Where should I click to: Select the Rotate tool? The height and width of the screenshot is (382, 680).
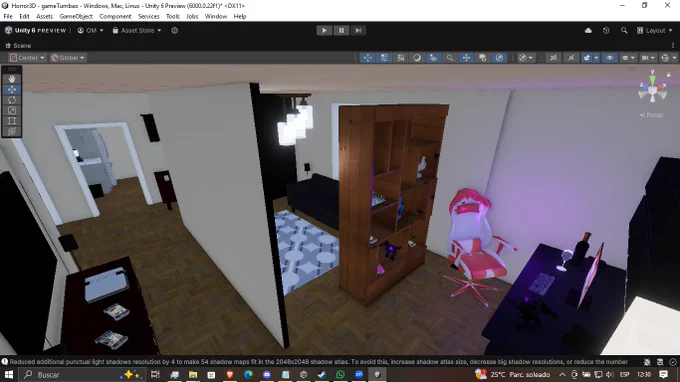tap(12, 100)
